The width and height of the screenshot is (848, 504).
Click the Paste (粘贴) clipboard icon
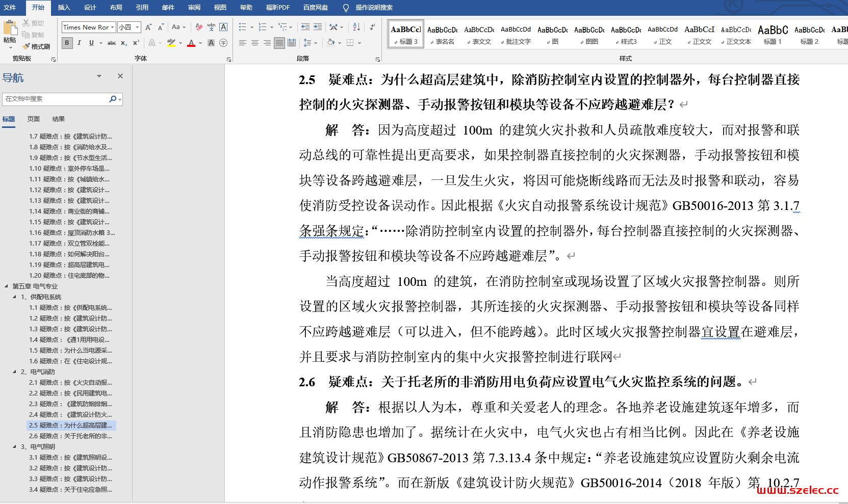[x=10, y=28]
